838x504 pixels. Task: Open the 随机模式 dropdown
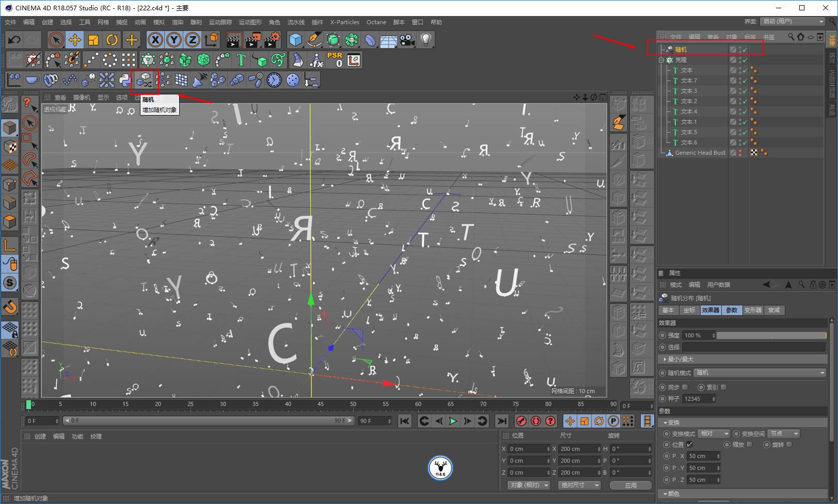tap(761, 372)
